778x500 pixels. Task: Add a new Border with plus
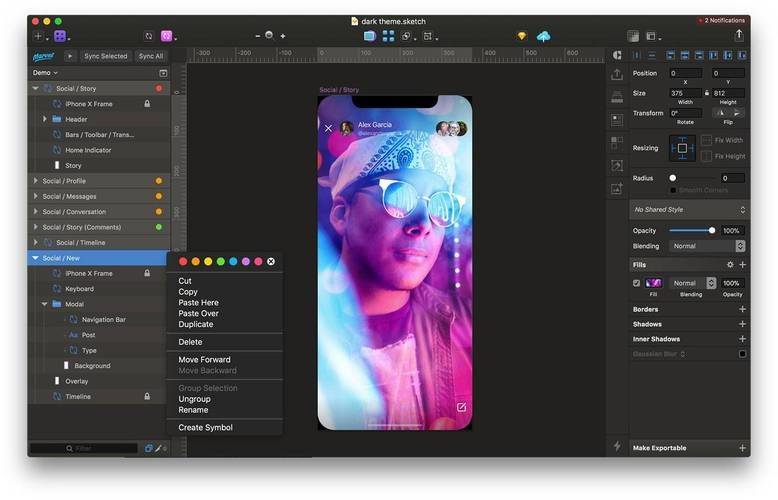[x=742, y=309]
